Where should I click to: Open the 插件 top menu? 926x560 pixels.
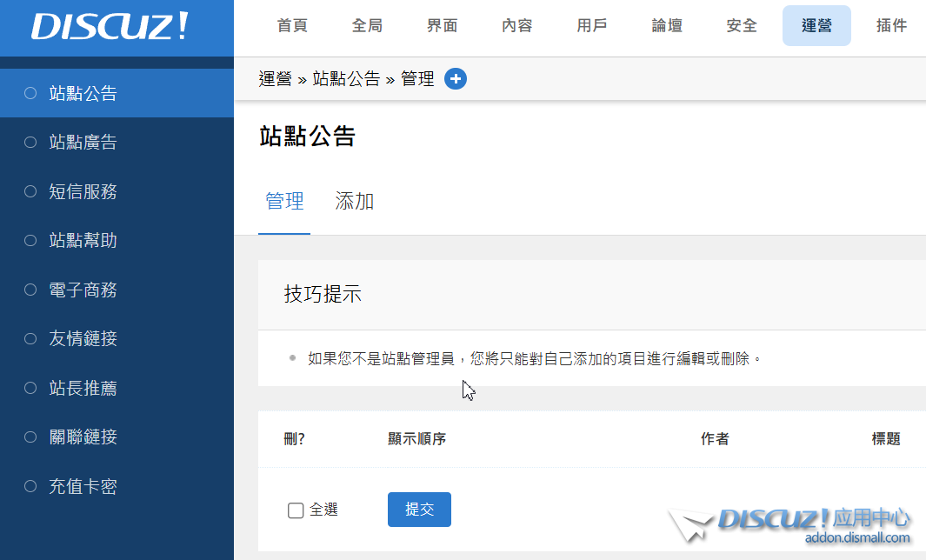pyautogui.click(x=891, y=26)
